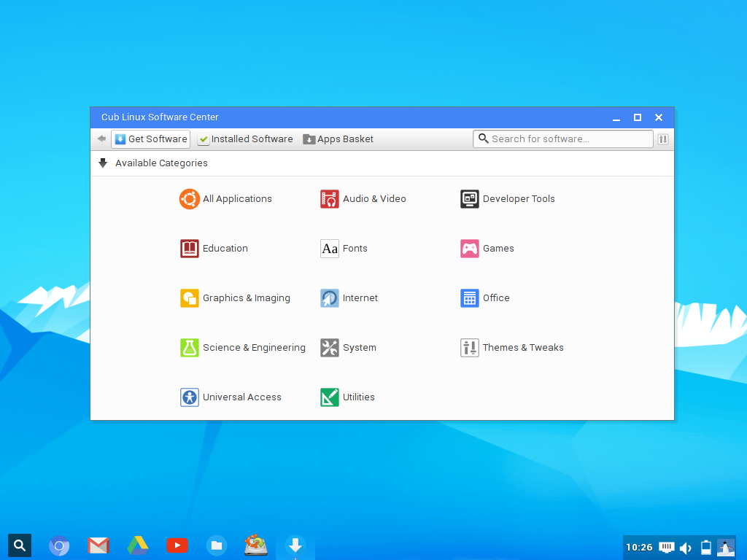Viewport: 747px width, 560px height.
Task: Click the "Available Categories" heading text
Action: pos(161,163)
